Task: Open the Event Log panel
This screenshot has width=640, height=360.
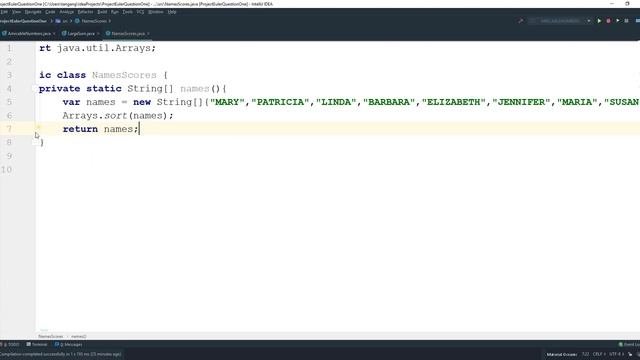Action: tap(629, 344)
